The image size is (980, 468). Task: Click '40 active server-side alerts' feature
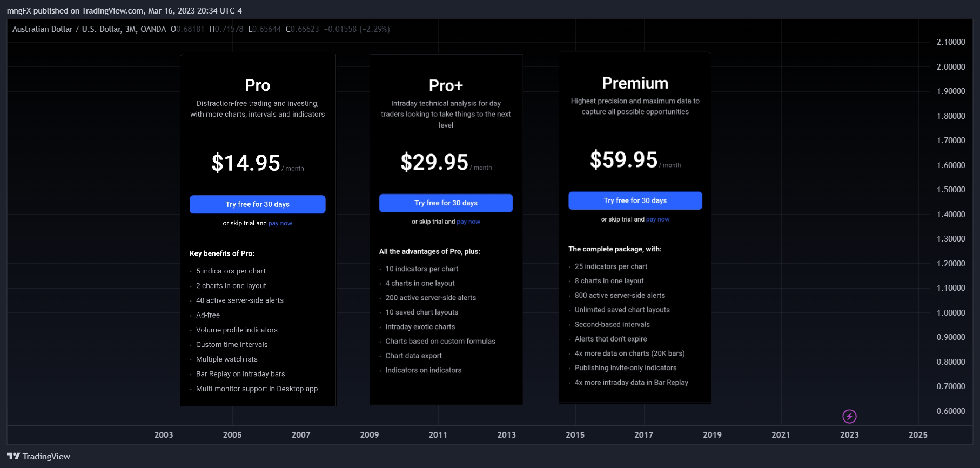click(240, 300)
